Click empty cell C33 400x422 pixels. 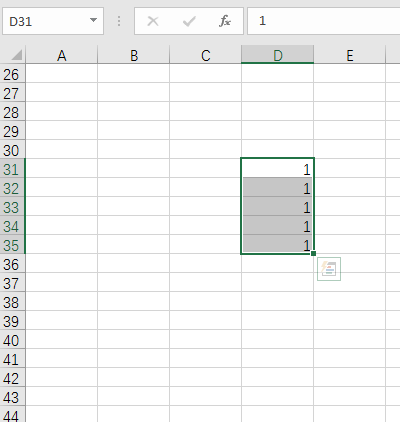point(205,206)
